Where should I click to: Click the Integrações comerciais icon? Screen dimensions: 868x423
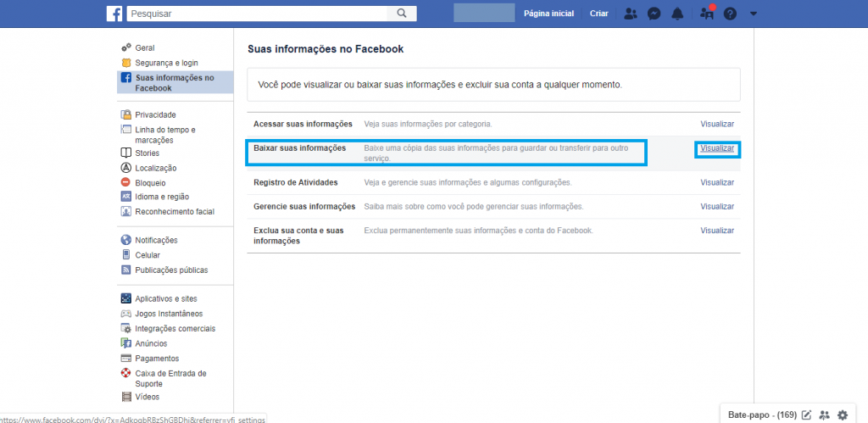pyautogui.click(x=126, y=328)
